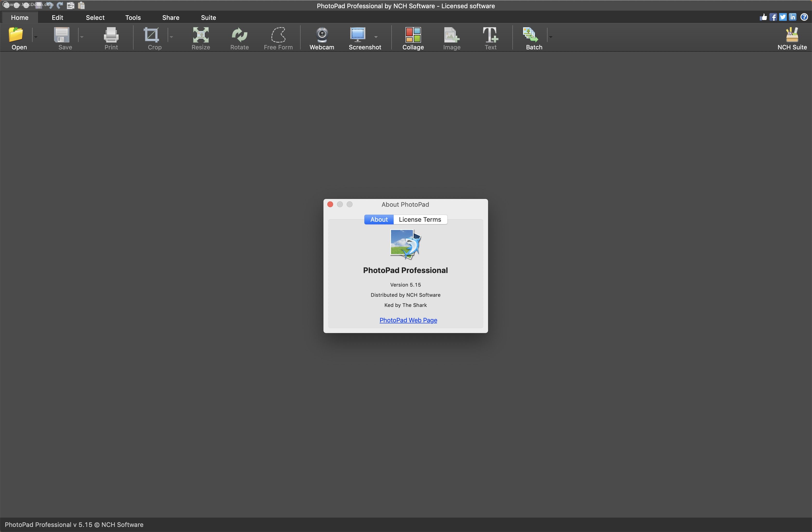This screenshot has width=812, height=532.
Task: Click the PhotoPad logo in About dialog
Action: 406,244
